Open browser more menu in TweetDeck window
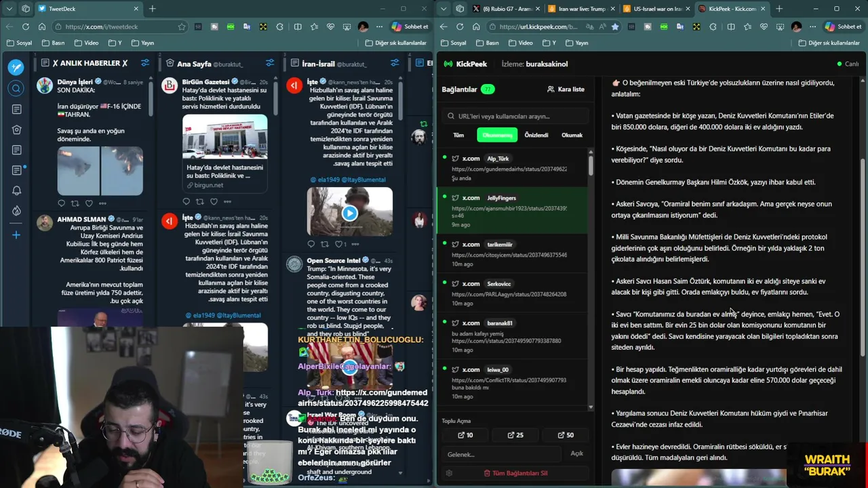The image size is (868, 488). (x=379, y=26)
